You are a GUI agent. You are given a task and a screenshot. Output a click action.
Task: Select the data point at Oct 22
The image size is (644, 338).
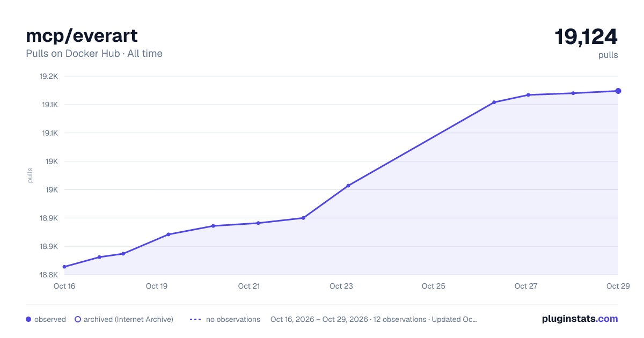point(303,218)
